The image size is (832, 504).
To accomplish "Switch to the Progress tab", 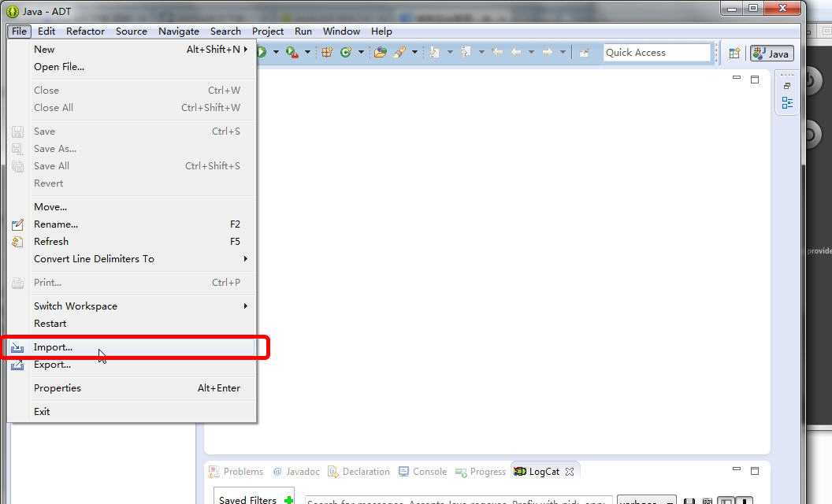I will click(480, 472).
